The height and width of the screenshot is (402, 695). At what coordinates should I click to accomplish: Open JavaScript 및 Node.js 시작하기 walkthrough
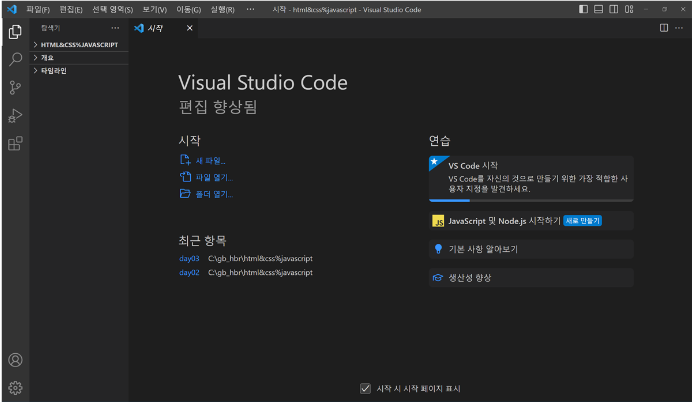(531, 221)
